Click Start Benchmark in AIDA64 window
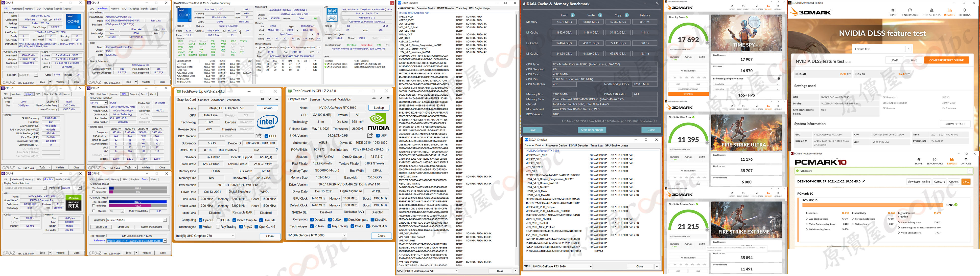 point(592,130)
